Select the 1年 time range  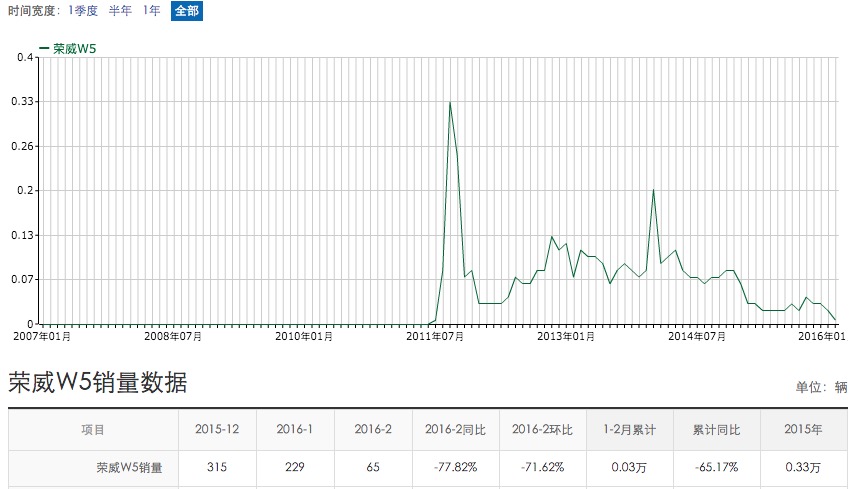click(x=152, y=11)
